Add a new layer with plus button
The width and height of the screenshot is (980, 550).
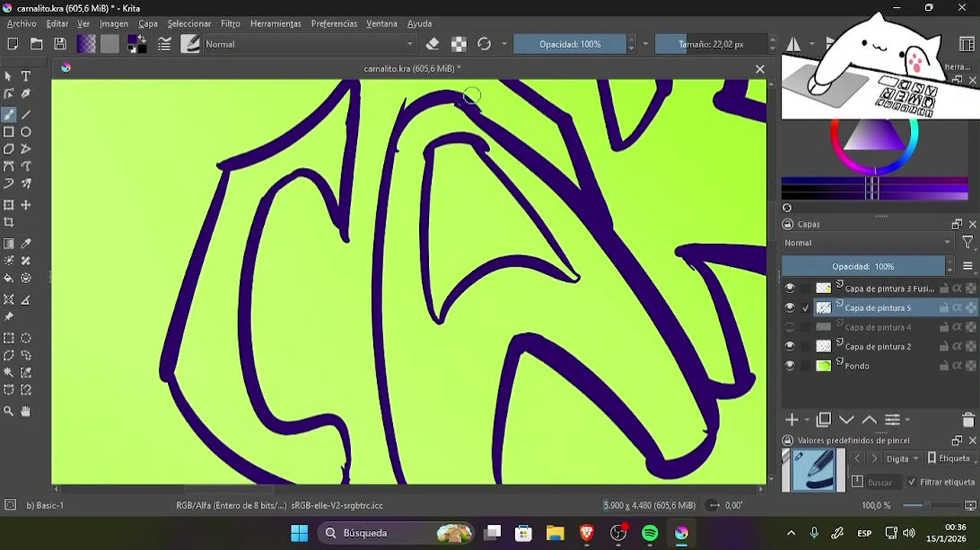click(792, 419)
